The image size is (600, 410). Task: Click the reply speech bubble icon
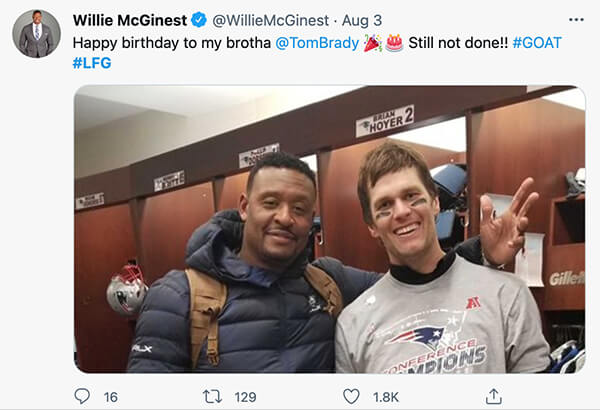82,396
